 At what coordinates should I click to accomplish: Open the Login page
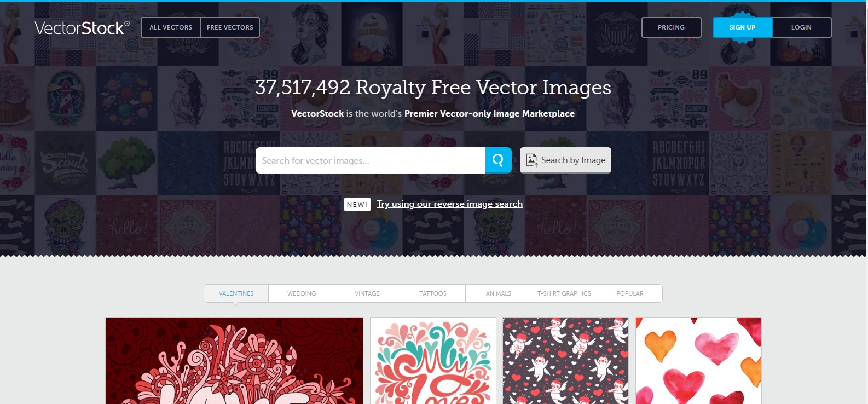(801, 27)
